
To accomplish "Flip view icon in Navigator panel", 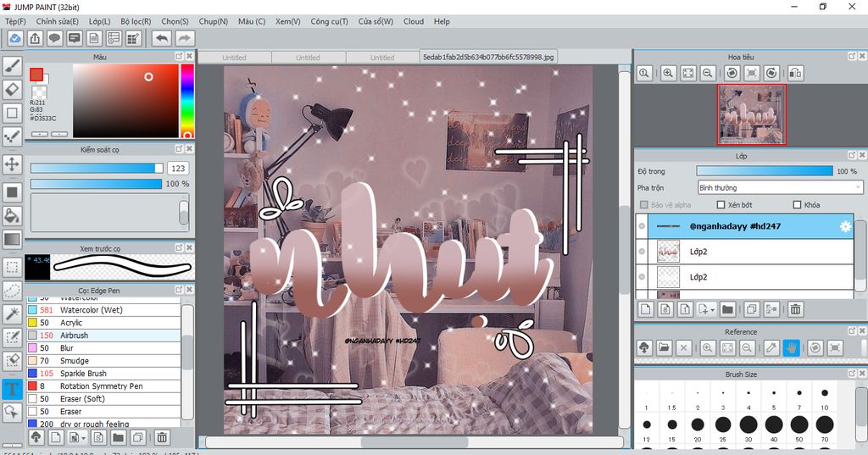I will coord(795,73).
